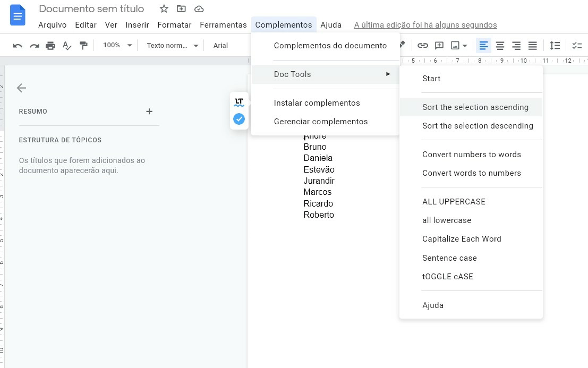The width and height of the screenshot is (588, 368).
Task: Insert a link with the link icon
Action: point(423,46)
